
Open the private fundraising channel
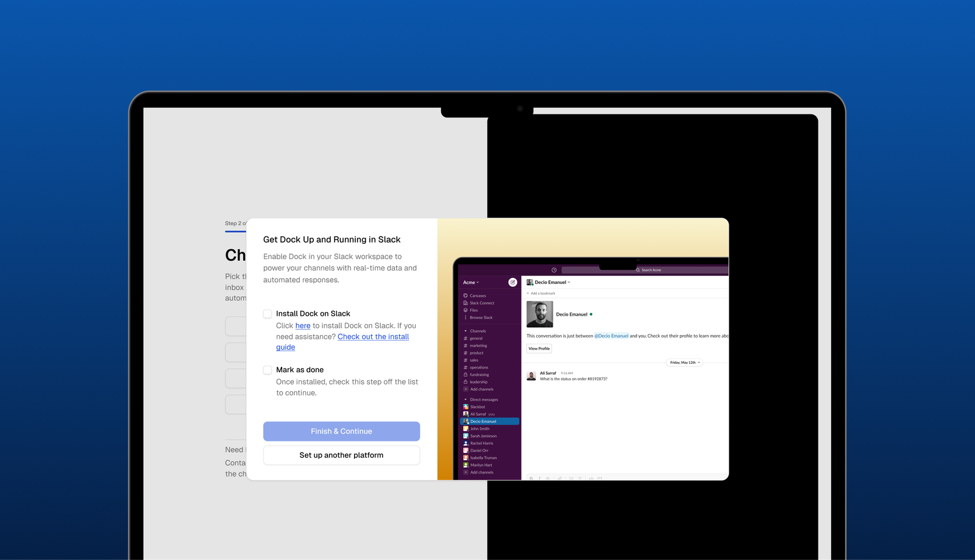477,375
